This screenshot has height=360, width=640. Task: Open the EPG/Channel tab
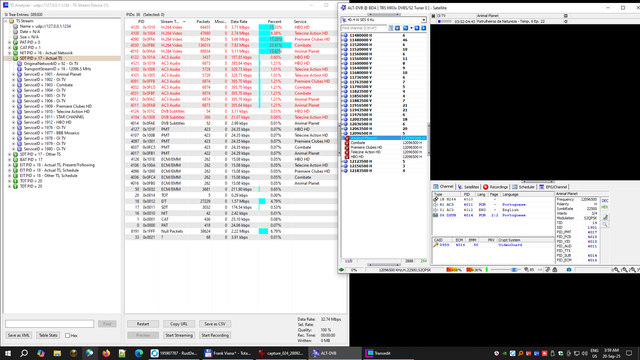(553, 187)
